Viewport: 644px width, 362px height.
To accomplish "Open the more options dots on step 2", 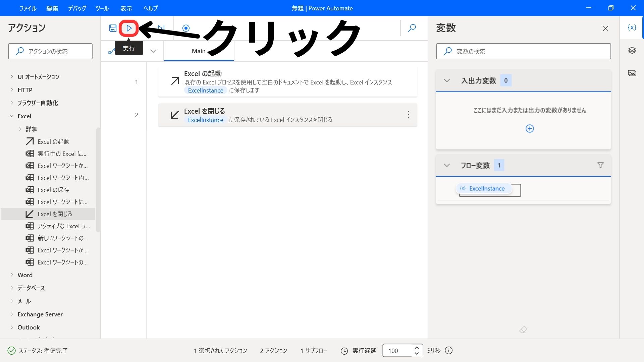I will pos(408,115).
